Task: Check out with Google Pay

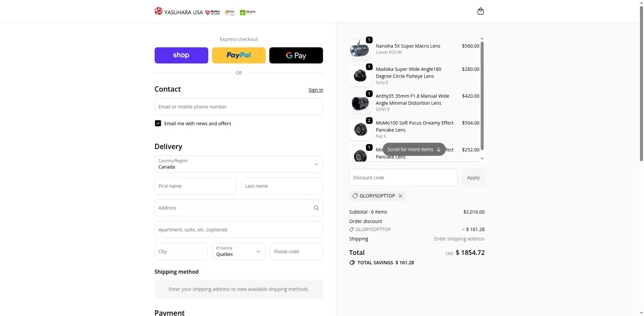Action: pos(296,55)
